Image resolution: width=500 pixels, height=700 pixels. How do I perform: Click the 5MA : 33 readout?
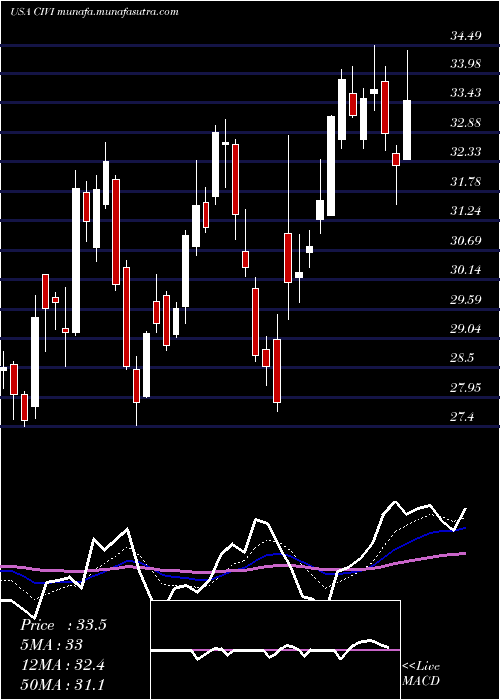pos(51,645)
